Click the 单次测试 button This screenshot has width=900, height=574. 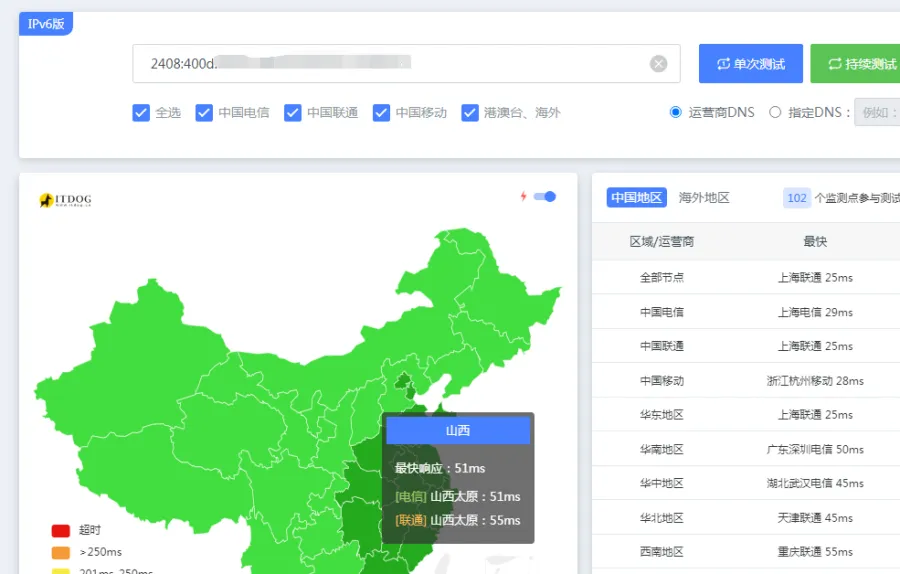[751, 64]
